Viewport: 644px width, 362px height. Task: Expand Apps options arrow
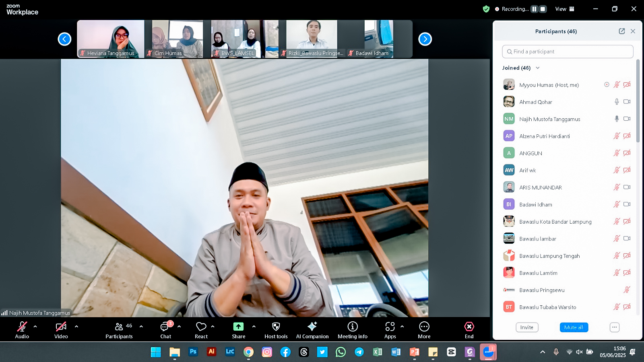pos(402,326)
